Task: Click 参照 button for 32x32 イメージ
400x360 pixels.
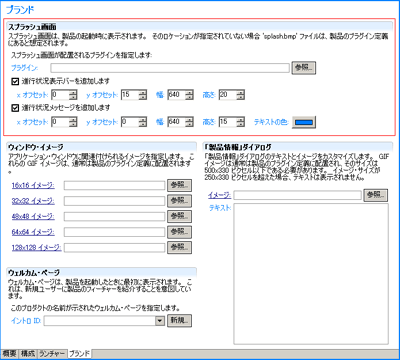Action: point(179,201)
